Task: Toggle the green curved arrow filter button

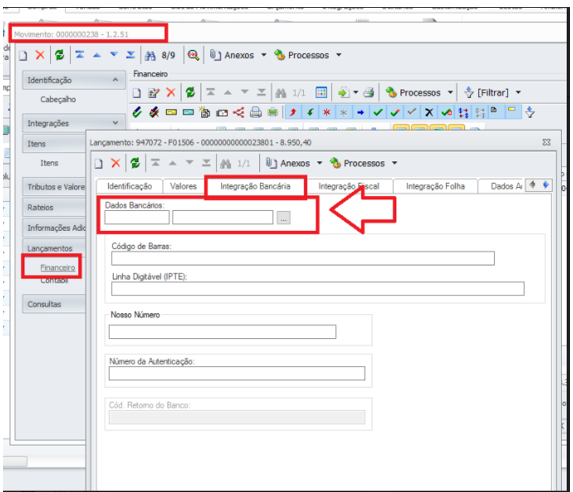Action: click(310, 112)
